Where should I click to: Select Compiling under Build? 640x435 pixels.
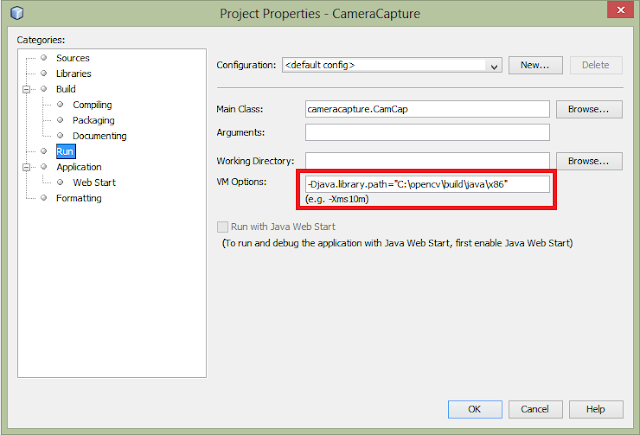[92, 105]
